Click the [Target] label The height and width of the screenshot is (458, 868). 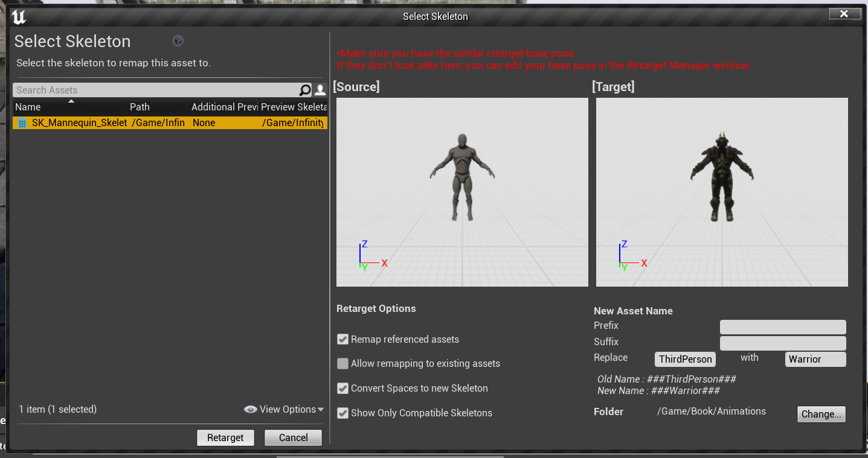(613, 87)
